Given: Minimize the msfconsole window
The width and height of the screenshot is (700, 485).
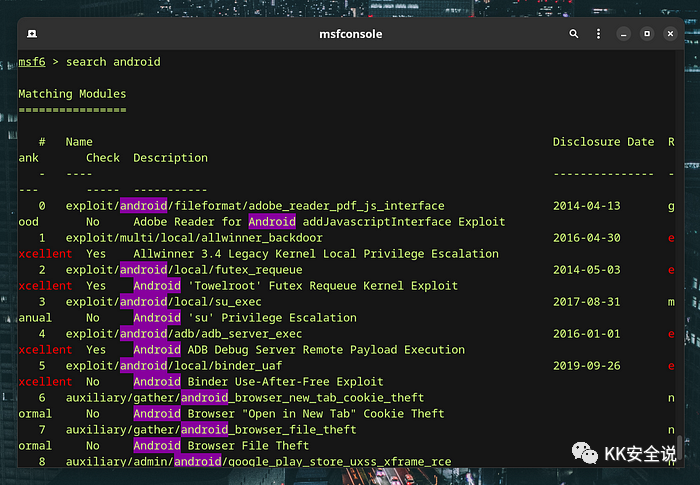Looking at the screenshot, I should [x=623, y=34].
